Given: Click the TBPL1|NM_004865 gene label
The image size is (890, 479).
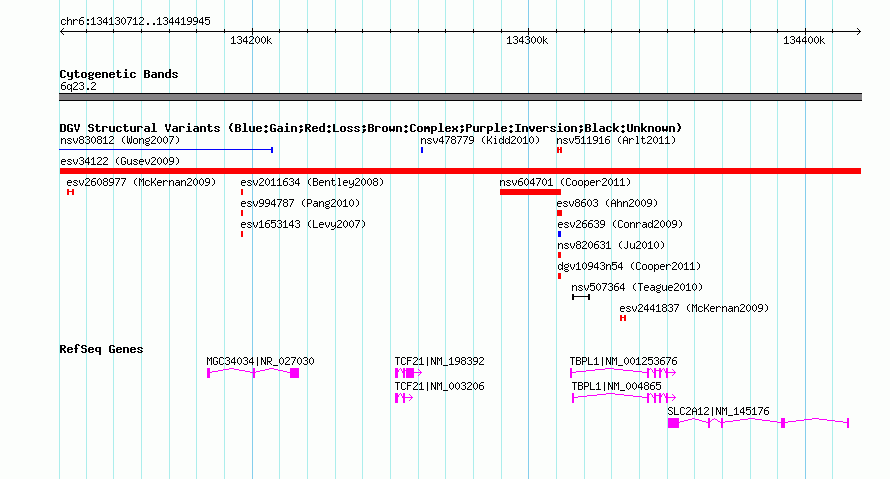Looking at the screenshot, I should tap(616, 386).
